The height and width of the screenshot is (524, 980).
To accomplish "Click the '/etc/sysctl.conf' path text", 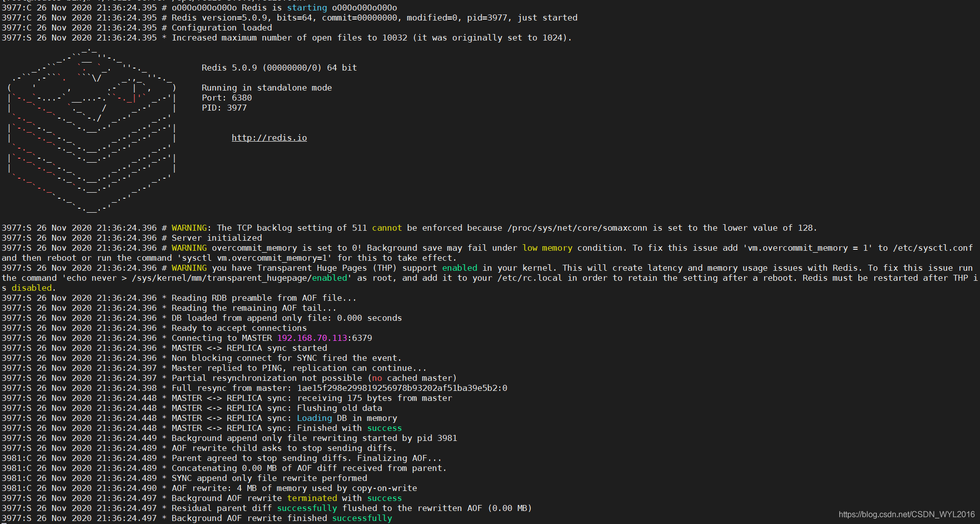I will point(933,248).
